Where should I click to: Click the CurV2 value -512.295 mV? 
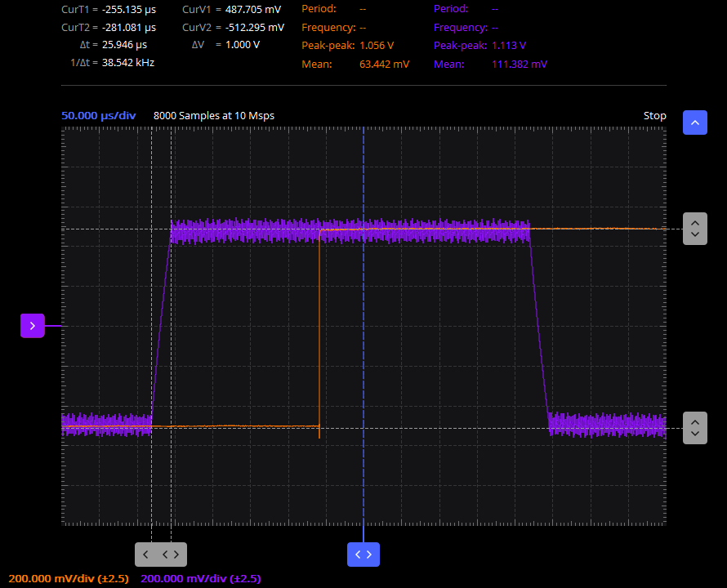point(255,28)
